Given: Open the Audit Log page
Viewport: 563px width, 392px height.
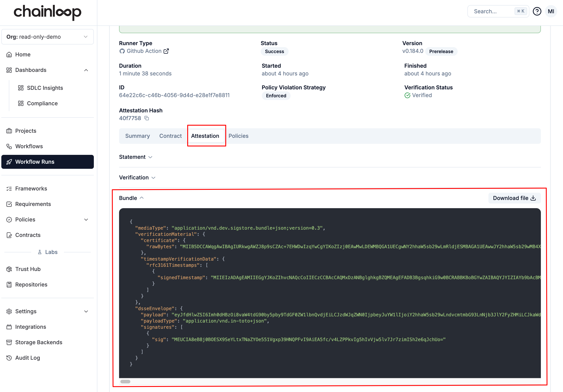Looking at the screenshot, I should (47, 358).
